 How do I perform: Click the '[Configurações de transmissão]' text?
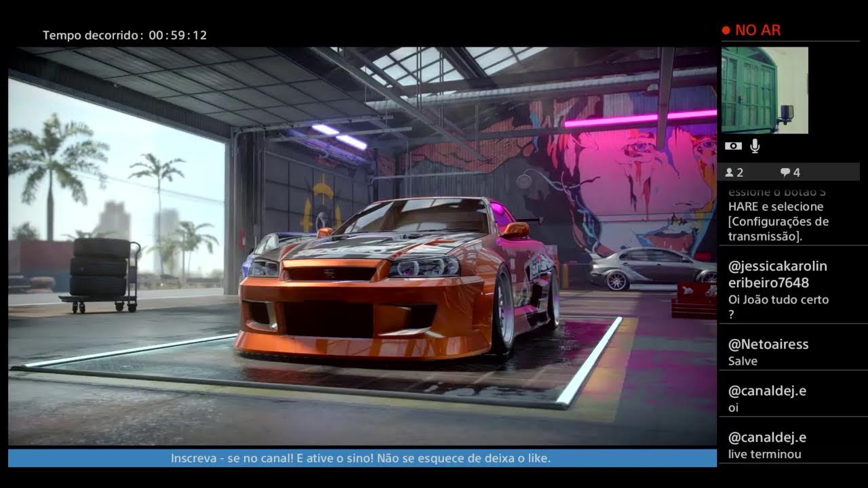coord(778,228)
